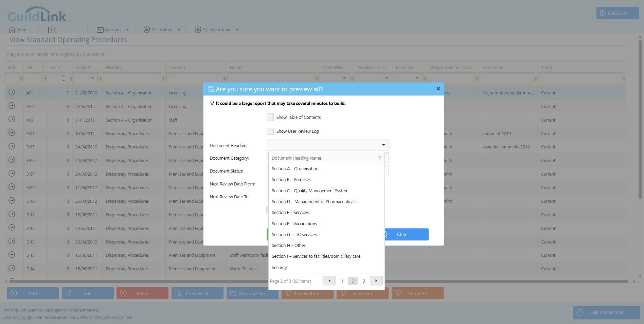
Task: Click the row arrow icon for B 14
Action: pyautogui.click(x=12, y=268)
